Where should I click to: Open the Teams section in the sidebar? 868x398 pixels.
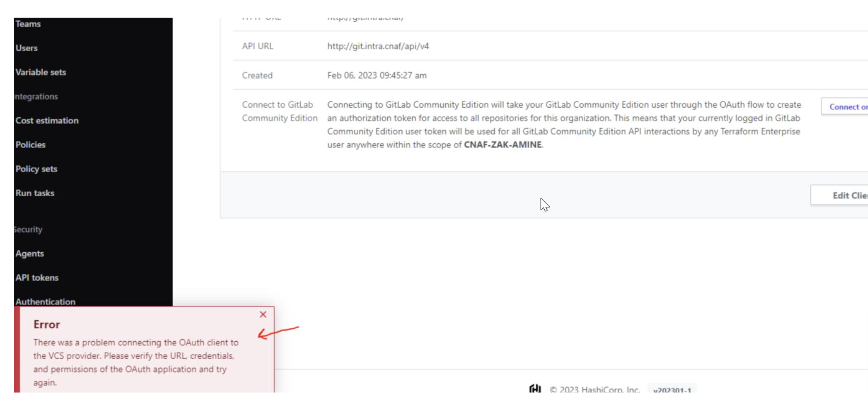(27, 24)
